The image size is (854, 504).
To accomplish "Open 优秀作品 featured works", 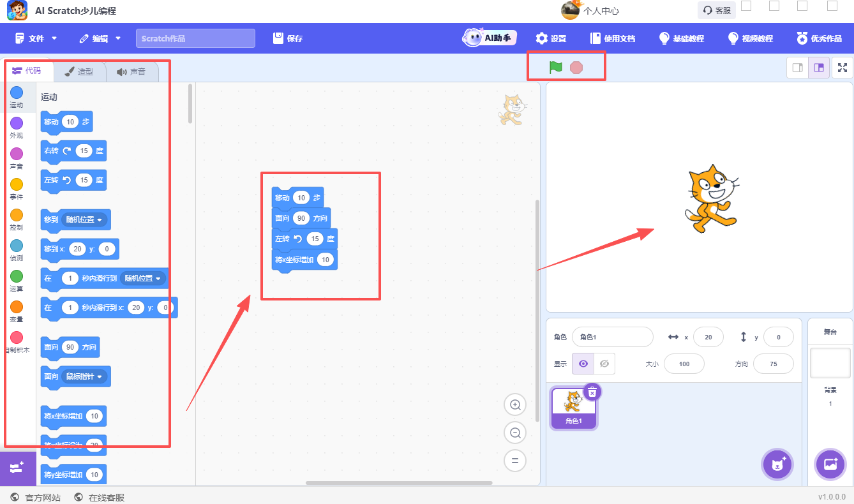I will (x=820, y=38).
